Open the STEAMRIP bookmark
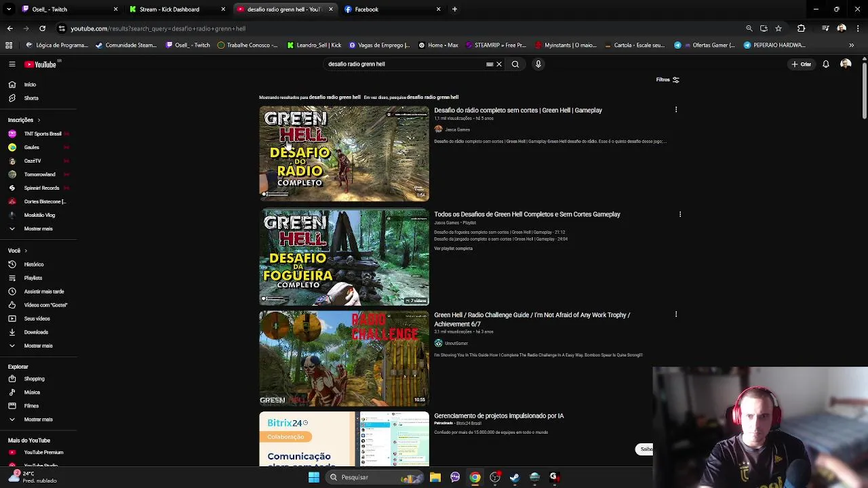Screen dimensions: 868x488 (x=496, y=45)
